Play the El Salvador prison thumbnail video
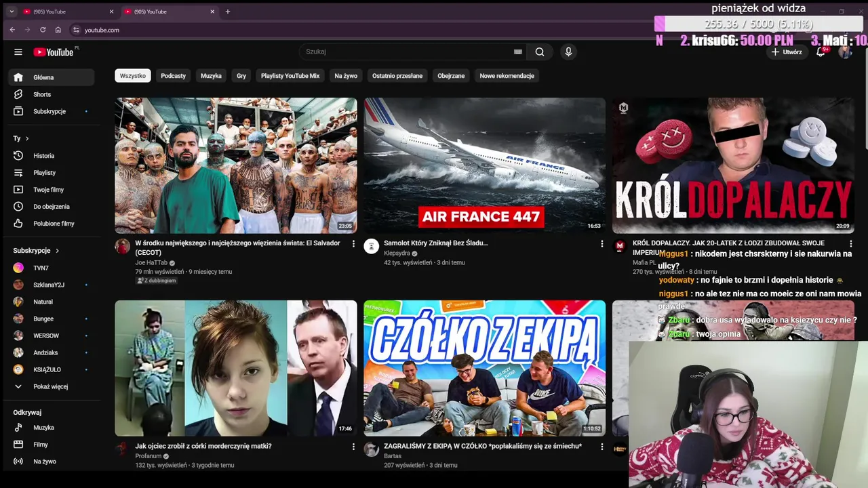The width and height of the screenshot is (868, 488). point(236,165)
